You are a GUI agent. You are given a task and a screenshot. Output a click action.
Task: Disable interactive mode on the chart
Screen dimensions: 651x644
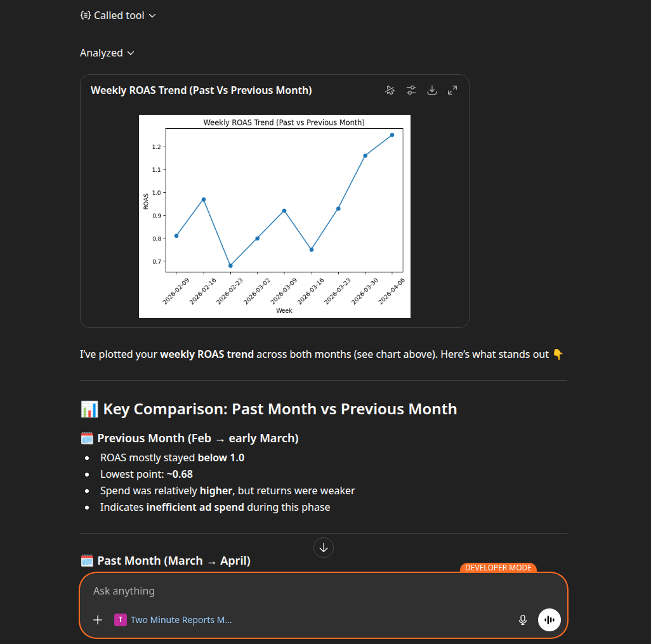coord(390,90)
